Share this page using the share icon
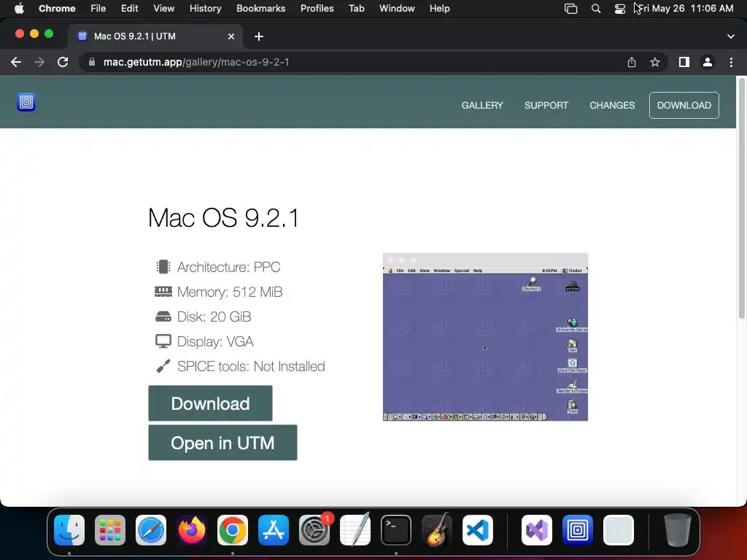Image resolution: width=747 pixels, height=560 pixels. pyautogui.click(x=632, y=63)
